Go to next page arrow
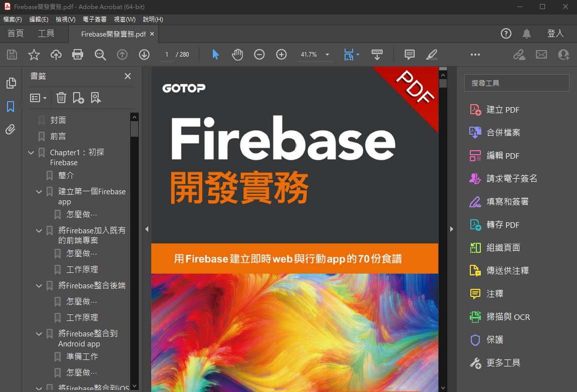The width and height of the screenshot is (577, 392). click(144, 55)
